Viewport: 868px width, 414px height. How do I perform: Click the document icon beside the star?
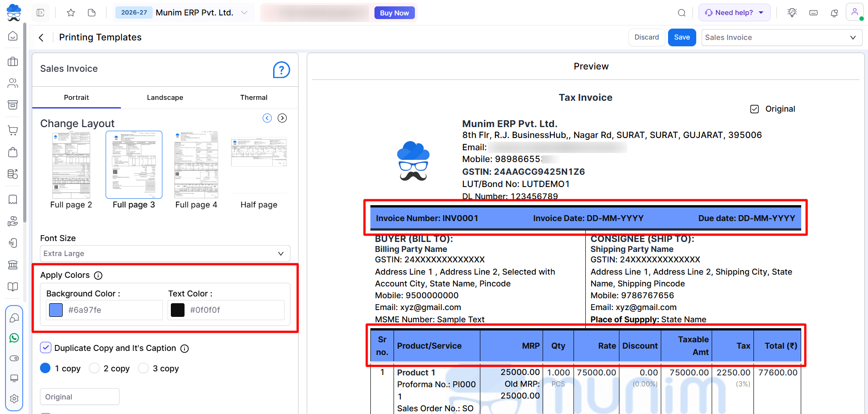(92, 13)
